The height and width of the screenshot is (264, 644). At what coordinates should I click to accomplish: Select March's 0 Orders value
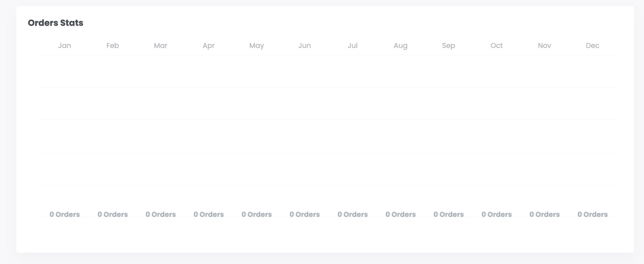click(161, 215)
